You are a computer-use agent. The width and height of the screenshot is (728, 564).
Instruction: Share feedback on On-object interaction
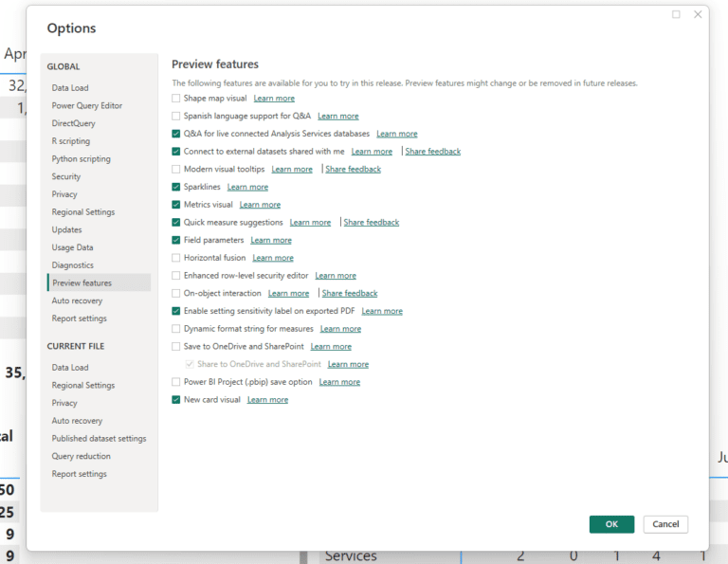(350, 293)
